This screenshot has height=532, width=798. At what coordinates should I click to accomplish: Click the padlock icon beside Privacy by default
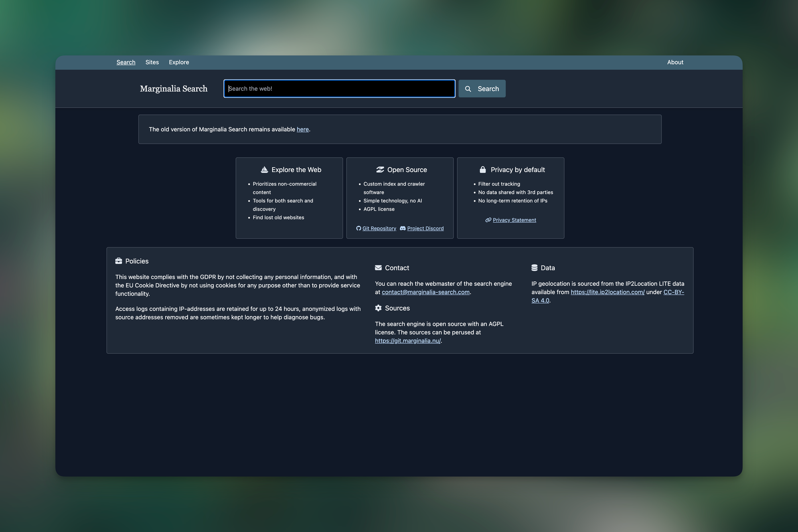point(483,170)
